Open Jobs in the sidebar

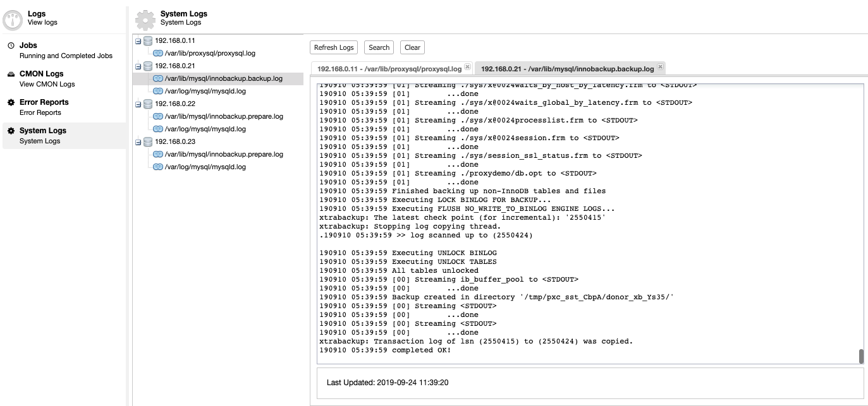[64, 51]
